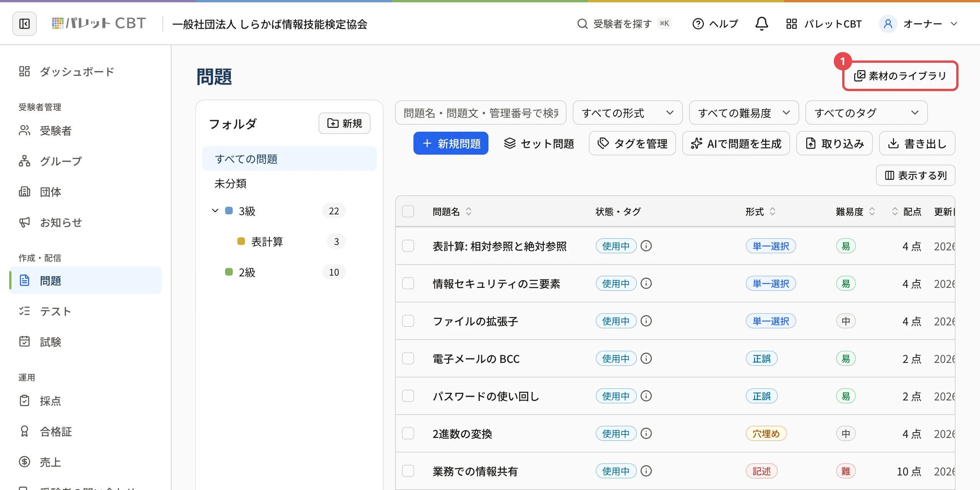The width and height of the screenshot is (980, 490).
Task: Collapse the sidebar with the panel toggle icon
Action: click(24, 24)
